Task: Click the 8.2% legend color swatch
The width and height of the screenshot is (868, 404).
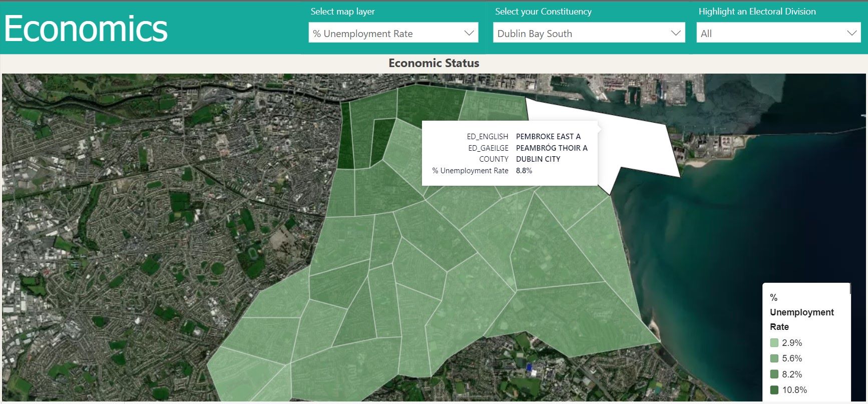Action: 774,374
